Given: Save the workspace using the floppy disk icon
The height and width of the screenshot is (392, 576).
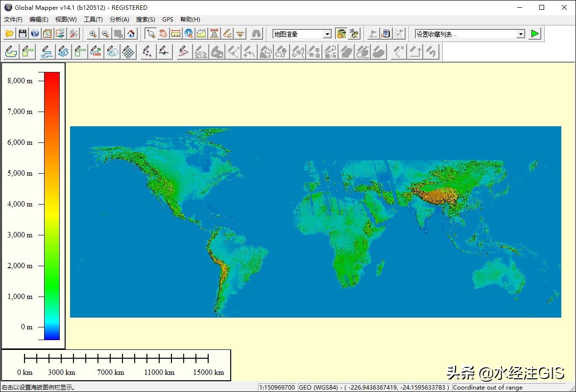Looking at the screenshot, I should 23,34.
